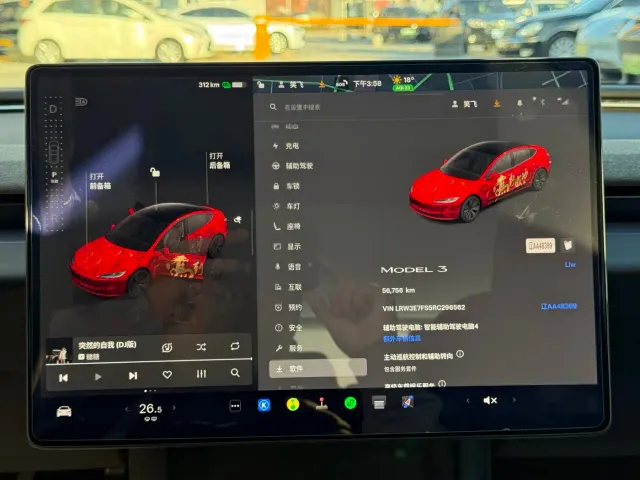Search music with magnifier icon
Image resolution: width=640 pixels, height=480 pixels.
tap(235, 373)
